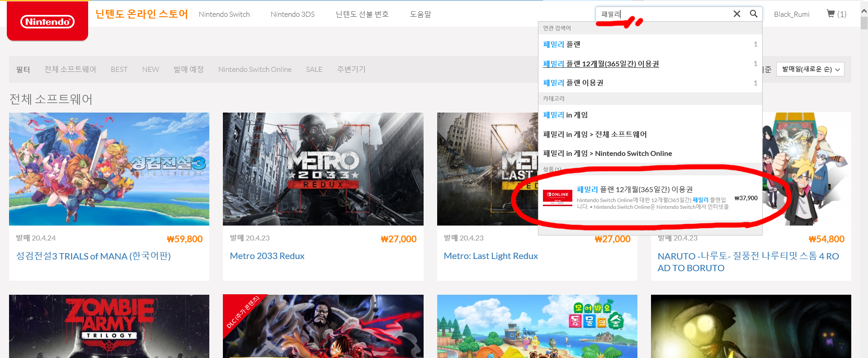The height and width of the screenshot is (358, 868).
Task: Select the NEW filter tab
Action: [x=151, y=69]
